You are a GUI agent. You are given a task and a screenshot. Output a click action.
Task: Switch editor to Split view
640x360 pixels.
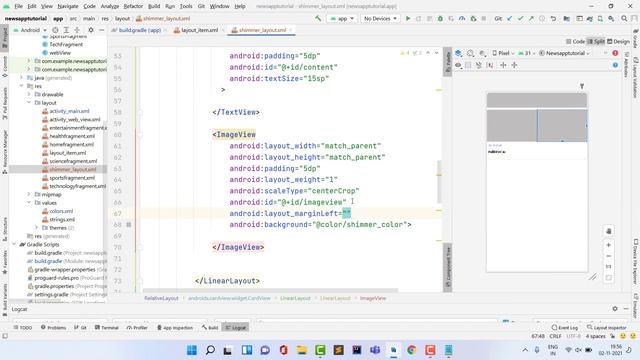coord(596,42)
